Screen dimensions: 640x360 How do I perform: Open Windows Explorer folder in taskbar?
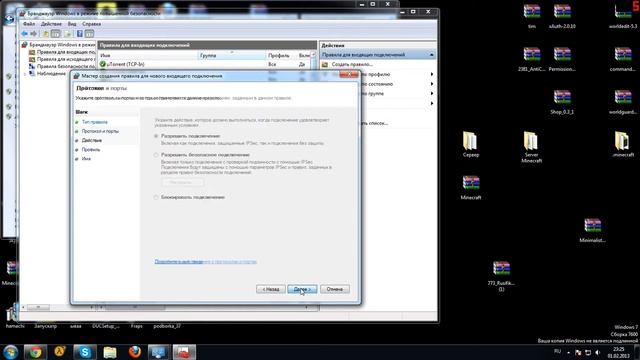[x=110, y=352]
